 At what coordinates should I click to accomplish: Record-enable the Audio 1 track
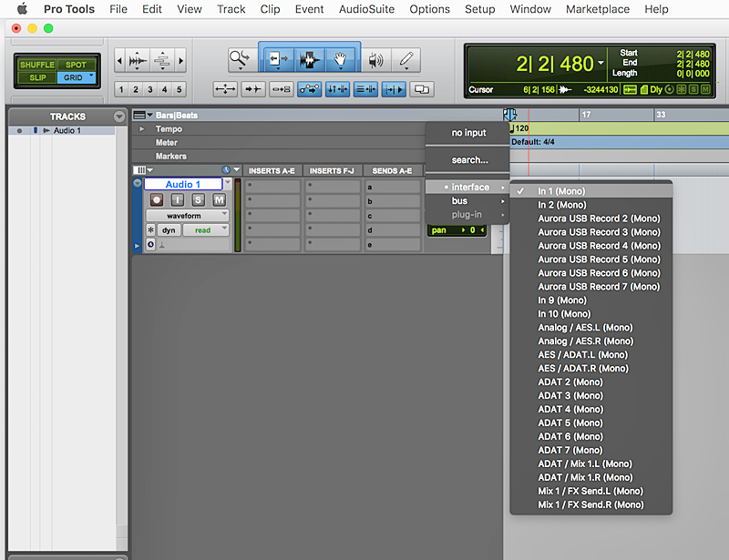[x=156, y=199]
